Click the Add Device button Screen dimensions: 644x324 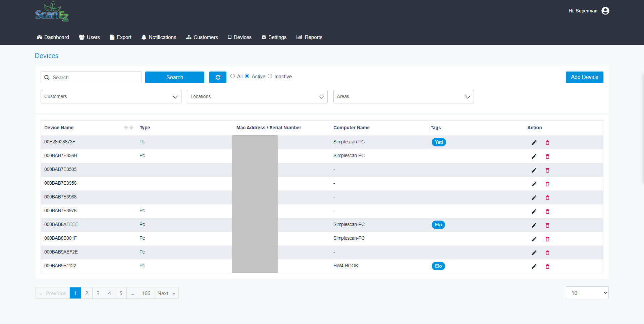click(x=584, y=77)
